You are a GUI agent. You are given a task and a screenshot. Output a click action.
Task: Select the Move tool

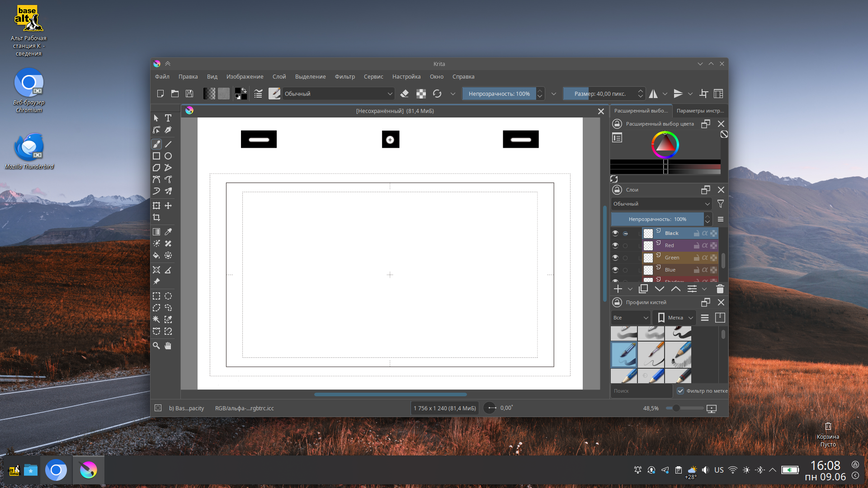168,206
